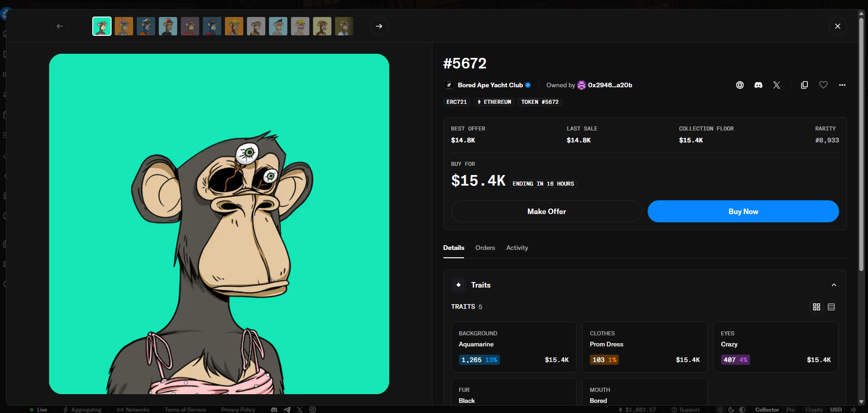Click the TOKEN #5672 tag
The height and width of the screenshot is (413, 868).
click(540, 102)
